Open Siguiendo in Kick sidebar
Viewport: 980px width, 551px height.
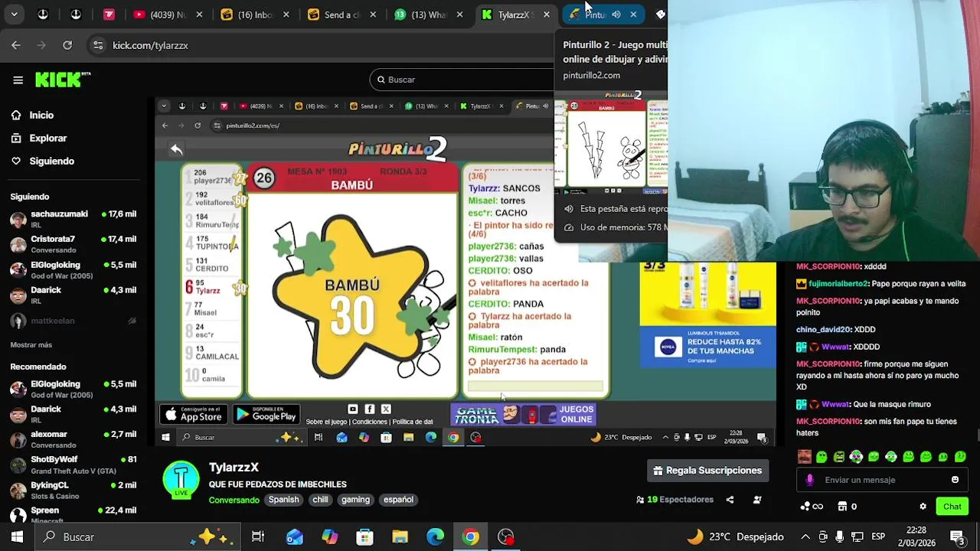tap(51, 161)
